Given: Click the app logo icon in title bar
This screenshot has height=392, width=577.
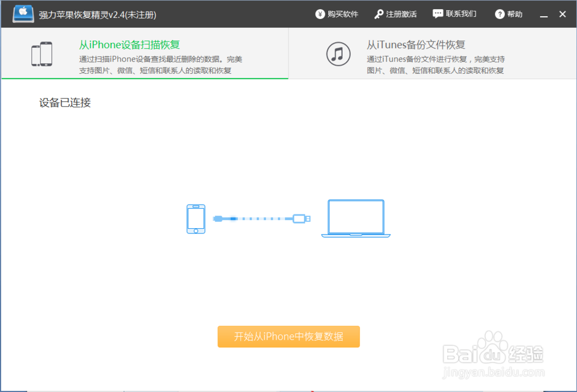Looking at the screenshot, I should pos(23,14).
